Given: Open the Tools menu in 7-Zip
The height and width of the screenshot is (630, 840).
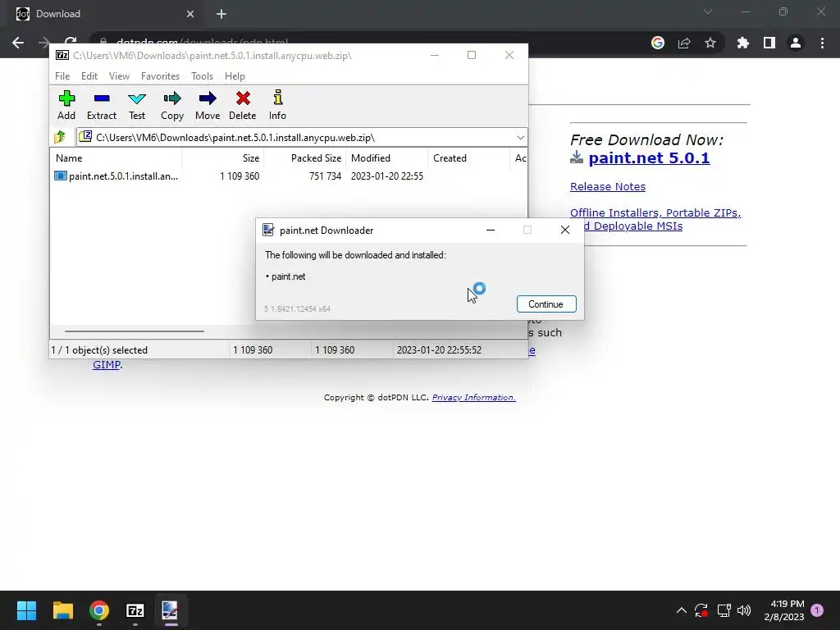Looking at the screenshot, I should point(202,76).
